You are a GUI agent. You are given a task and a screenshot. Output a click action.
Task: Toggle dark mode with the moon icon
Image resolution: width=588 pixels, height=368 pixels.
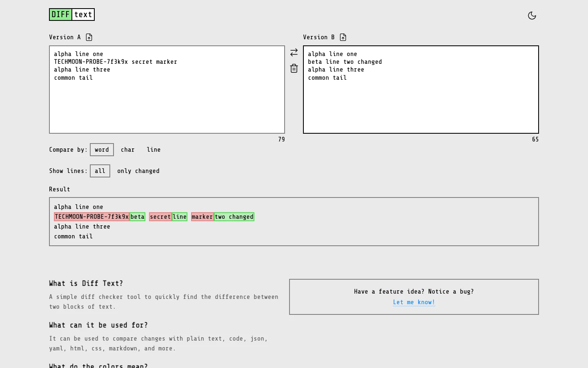532,16
